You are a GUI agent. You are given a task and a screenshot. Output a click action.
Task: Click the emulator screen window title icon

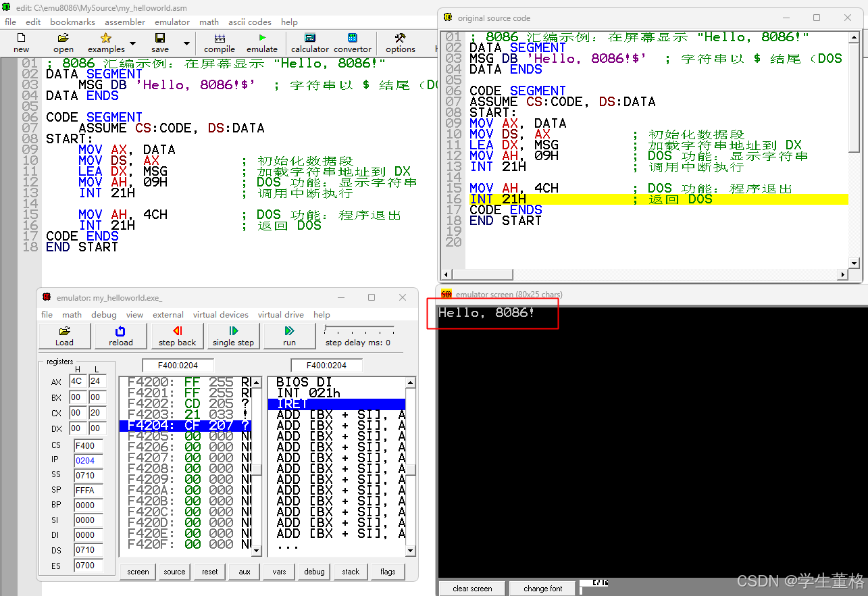(446, 295)
